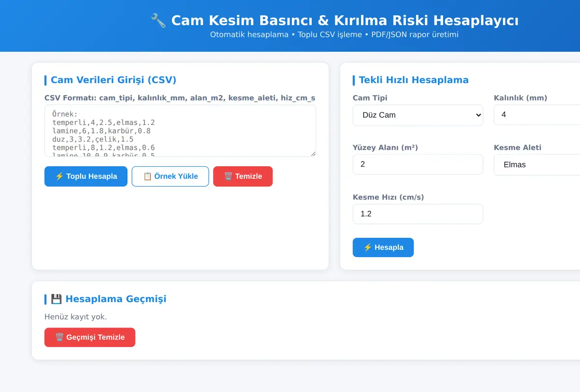580x392 pixels.
Task: Click the CSV textarea resize handle
Action: tap(313, 153)
